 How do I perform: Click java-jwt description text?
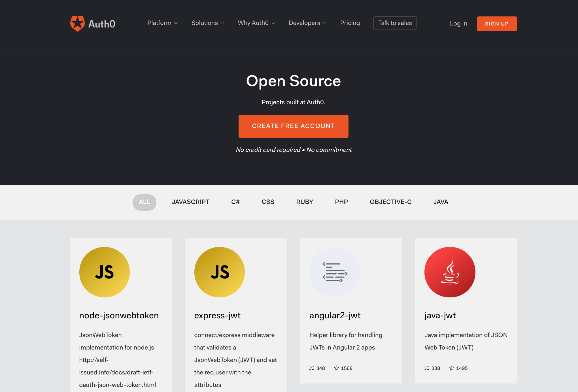(466, 341)
